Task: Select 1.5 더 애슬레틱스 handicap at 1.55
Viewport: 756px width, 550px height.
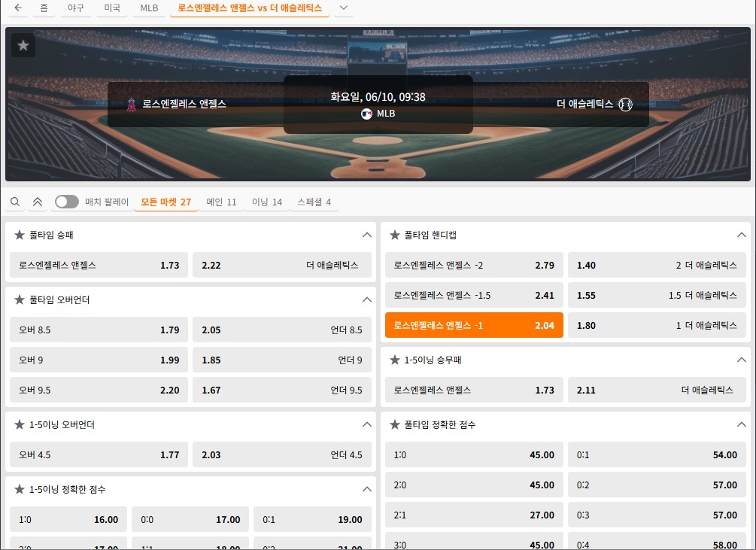Action: 657,295
